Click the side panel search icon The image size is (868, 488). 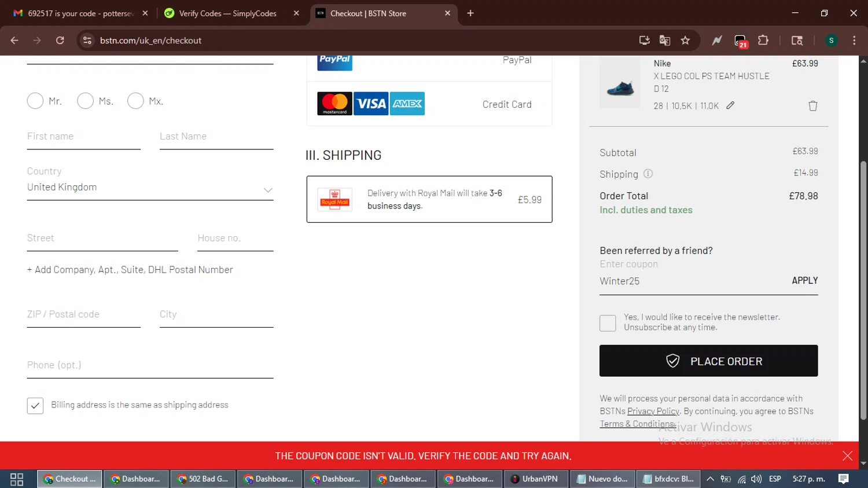(797, 41)
